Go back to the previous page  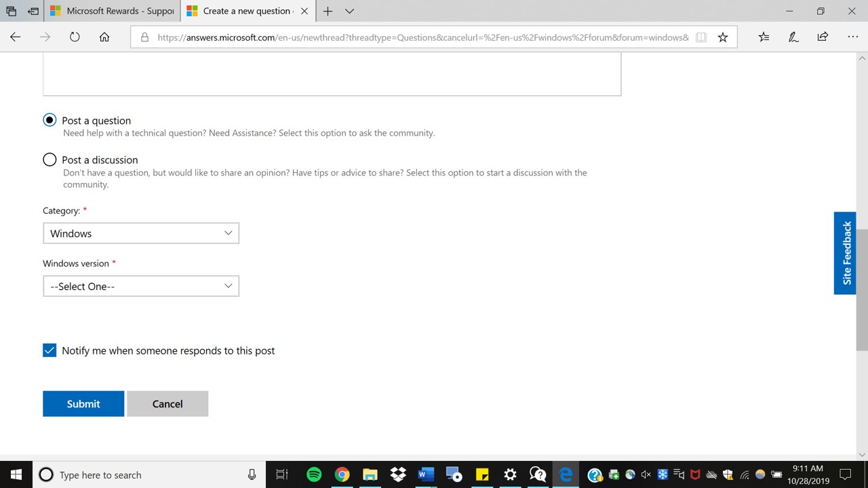pyautogui.click(x=15, y=37)
